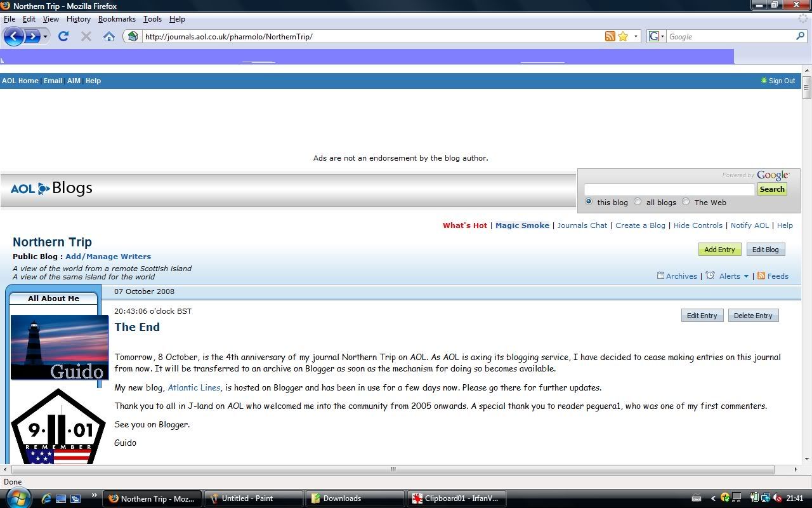812x508 pixels.
Task: Select the 'all blogs' radio button
Action: coord(638,202)
